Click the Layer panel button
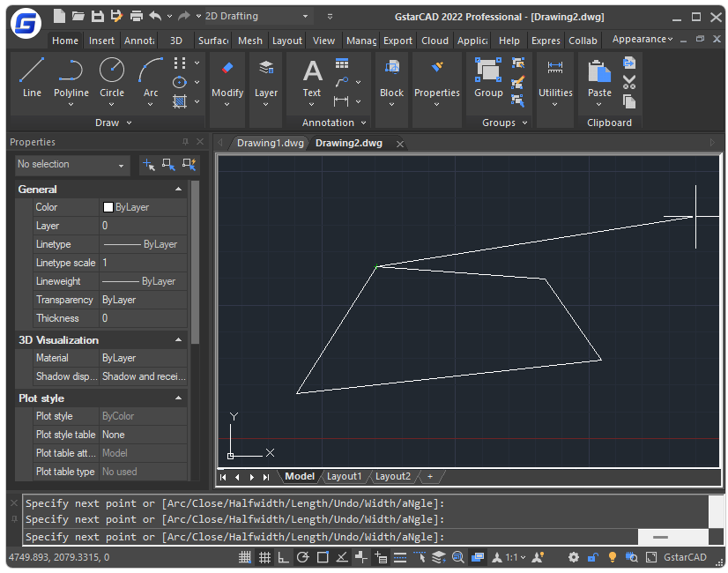 pyautogui.click(x=266, y=84)
